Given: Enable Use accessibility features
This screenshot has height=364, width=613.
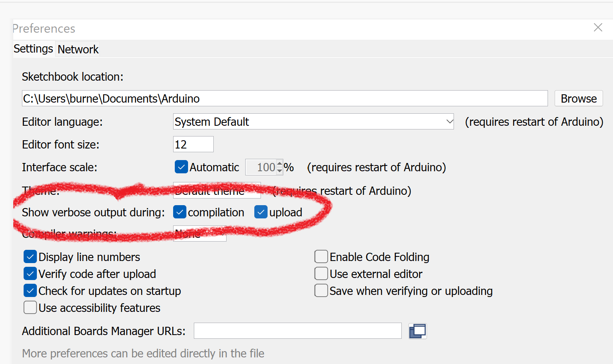Looking at the screenshot, I should pyautogui.click(x=30, y=308).
